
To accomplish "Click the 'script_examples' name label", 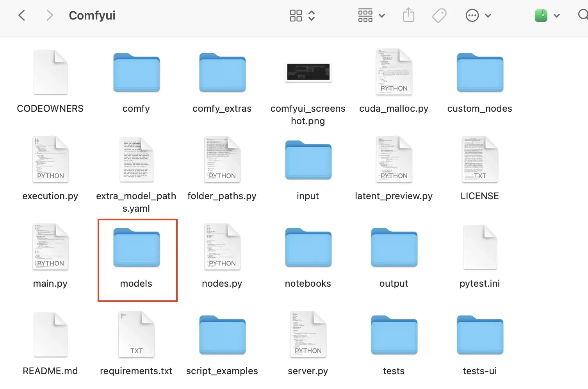I will pyautogui.click(x=222, y=371).
